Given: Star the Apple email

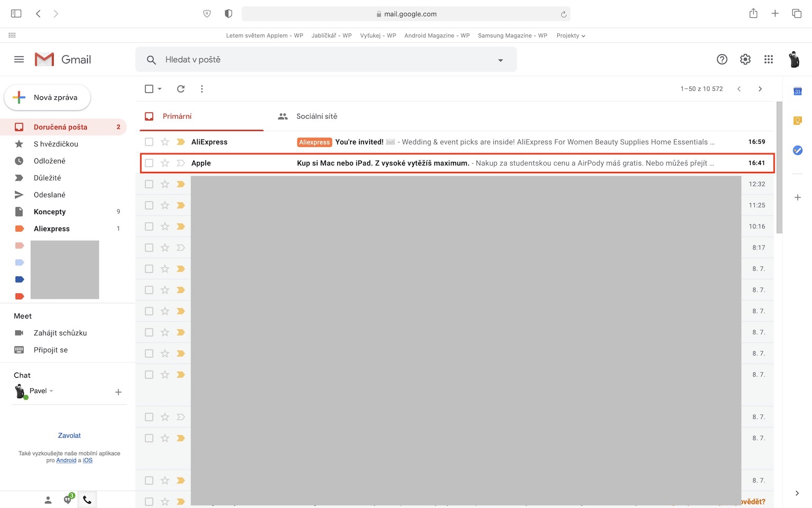Looking at the screenshot, I should (165, 163).
